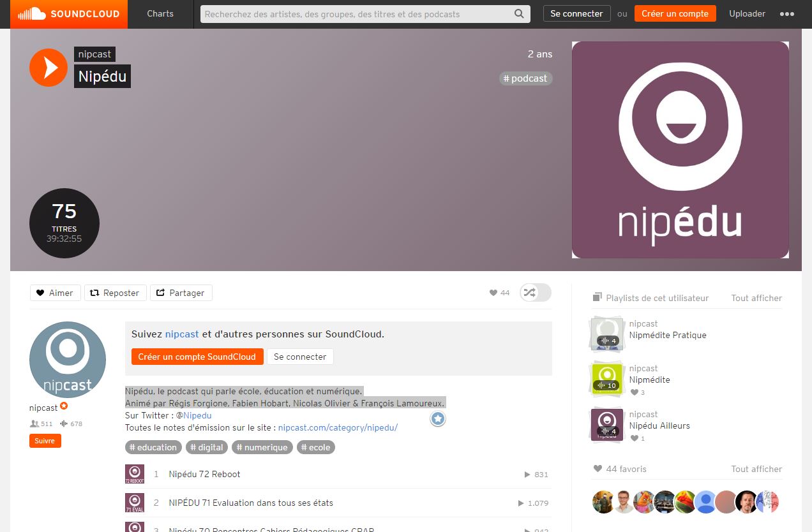Click the SoundCloud logo
Image resolution: width=812 pixels, height=532 pixels.
tap(68, 14)
